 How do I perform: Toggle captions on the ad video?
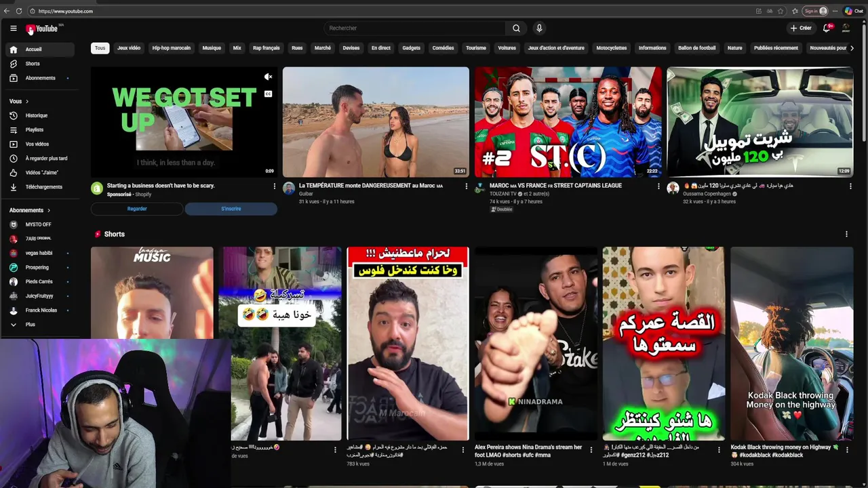pyautogui.click(x=268, y=94)
